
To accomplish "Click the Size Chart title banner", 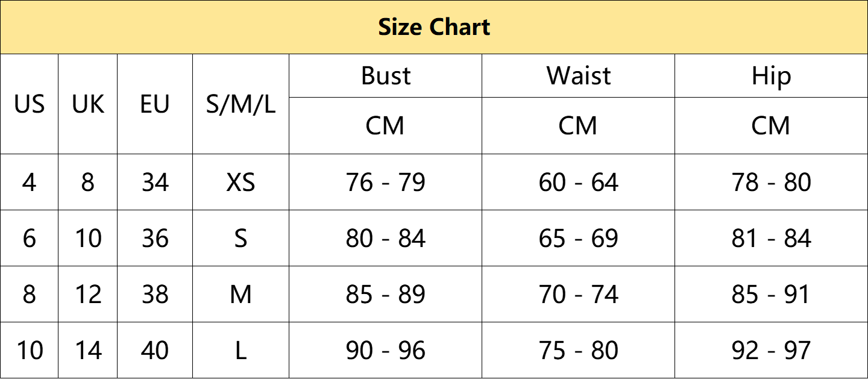I will 434,27.
